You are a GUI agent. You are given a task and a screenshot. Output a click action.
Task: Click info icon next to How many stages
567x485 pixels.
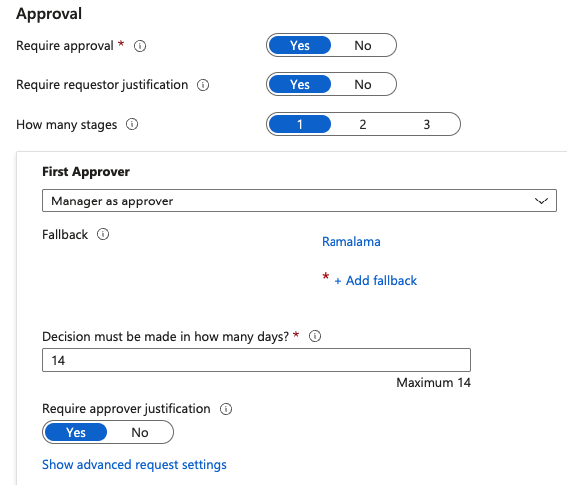[x=132, y=124]
